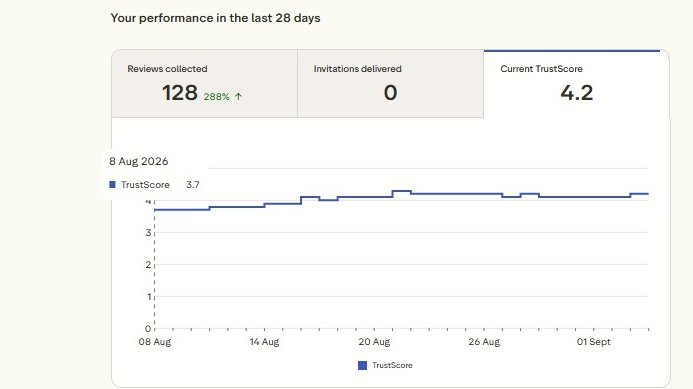Click the 4.2 TrustScore value

click(x=577, y=93)
